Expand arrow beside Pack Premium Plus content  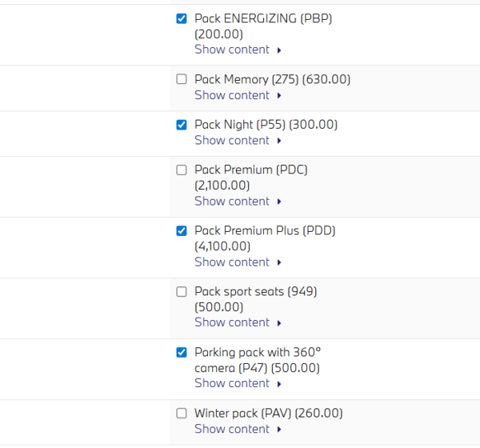[279, 262]
